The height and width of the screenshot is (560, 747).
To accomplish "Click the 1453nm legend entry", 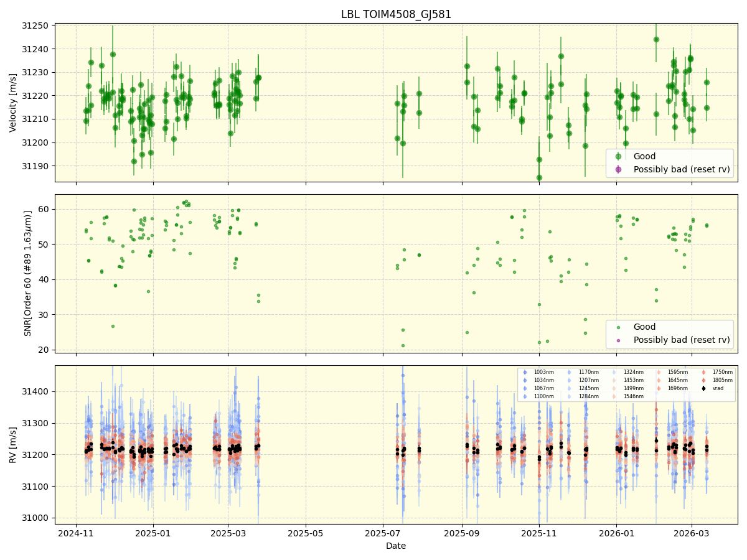I will click(x=629, y=380).
